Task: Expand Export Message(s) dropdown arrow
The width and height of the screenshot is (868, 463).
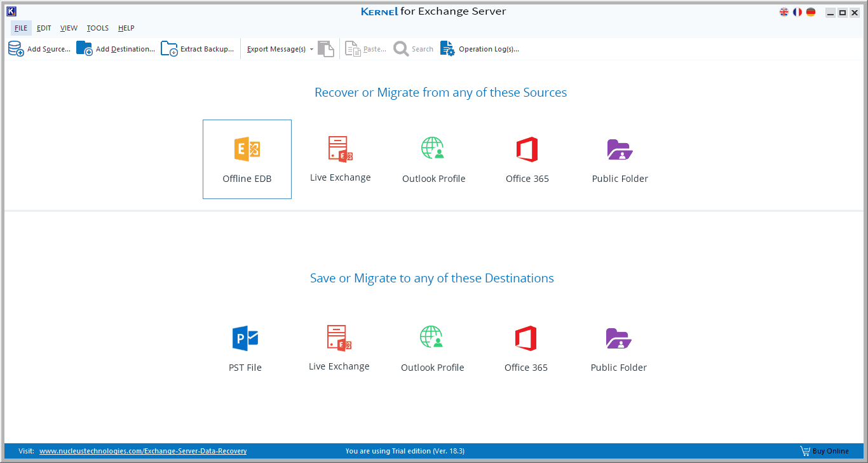Action: [311, 50]
